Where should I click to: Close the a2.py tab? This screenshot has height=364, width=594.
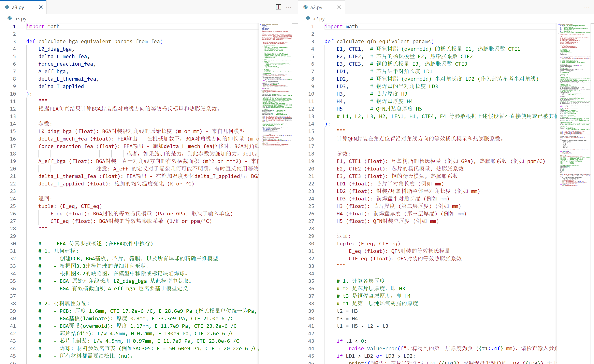(339, 7)
